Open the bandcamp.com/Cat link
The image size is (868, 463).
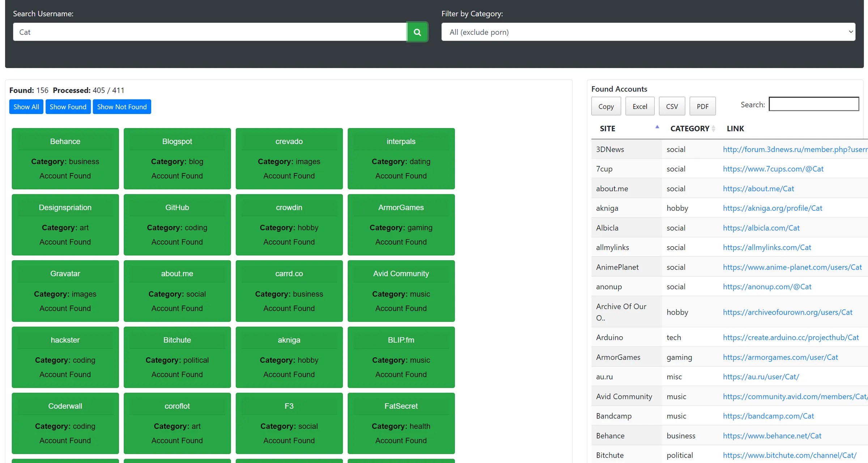pyautogui.click(x=769, y=416)
